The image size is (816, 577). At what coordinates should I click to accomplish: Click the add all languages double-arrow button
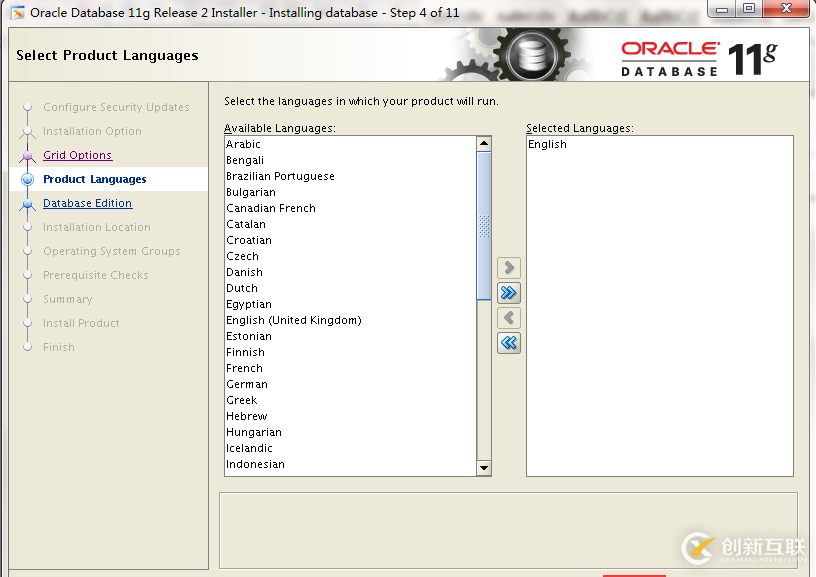509,293
